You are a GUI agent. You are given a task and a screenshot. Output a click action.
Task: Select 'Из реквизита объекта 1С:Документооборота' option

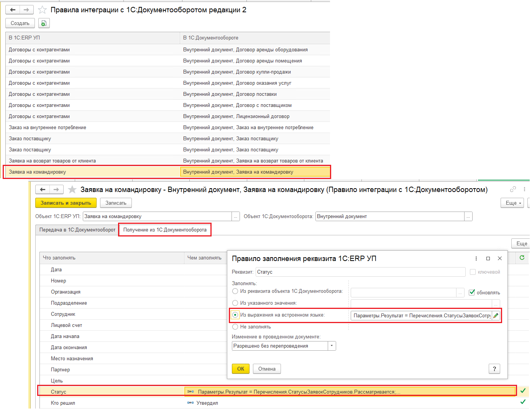coord(235,291)
